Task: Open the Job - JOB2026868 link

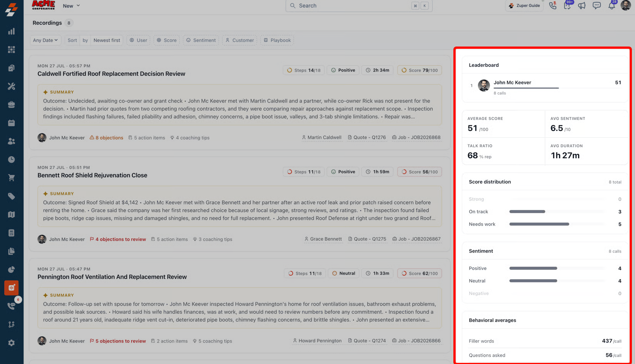Action: click(x=416, y=137)
